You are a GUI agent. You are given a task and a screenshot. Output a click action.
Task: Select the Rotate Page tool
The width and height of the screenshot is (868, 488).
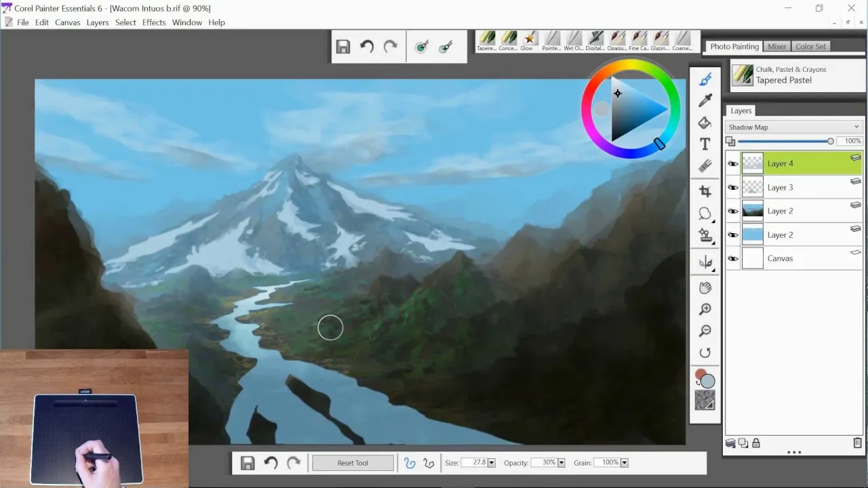point(705,352)
